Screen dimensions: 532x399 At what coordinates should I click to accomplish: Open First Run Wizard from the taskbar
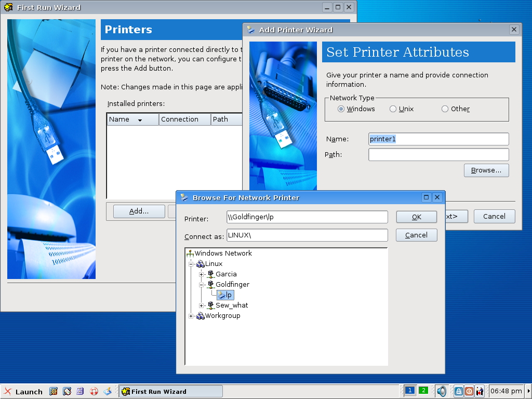[171, 391]
